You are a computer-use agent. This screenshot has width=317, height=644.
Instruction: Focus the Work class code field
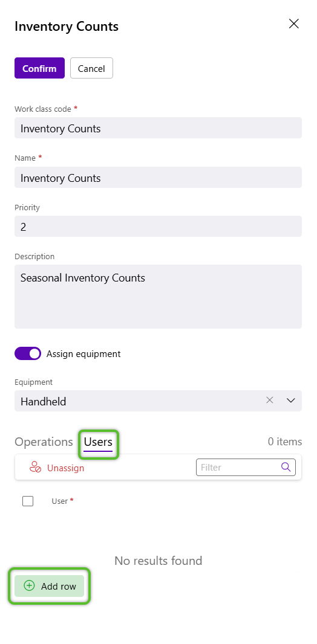(x=158, y=128)
